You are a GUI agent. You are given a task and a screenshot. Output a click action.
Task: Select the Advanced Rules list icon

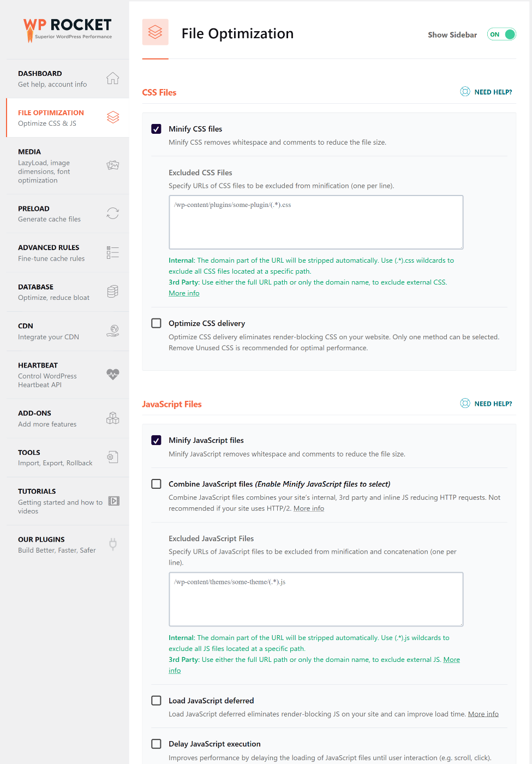pyautogui.click(x=112, y=252)
